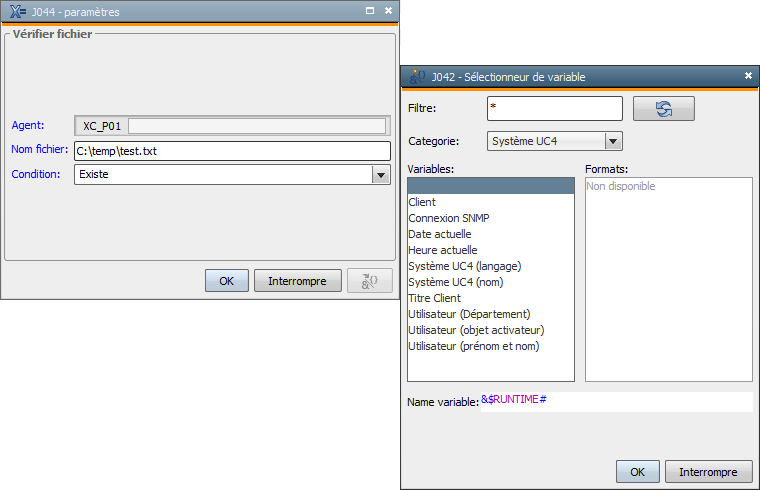Choose Titre Client in Variables list
This screenshot has height=490, width=760.
tap(435, 298)
